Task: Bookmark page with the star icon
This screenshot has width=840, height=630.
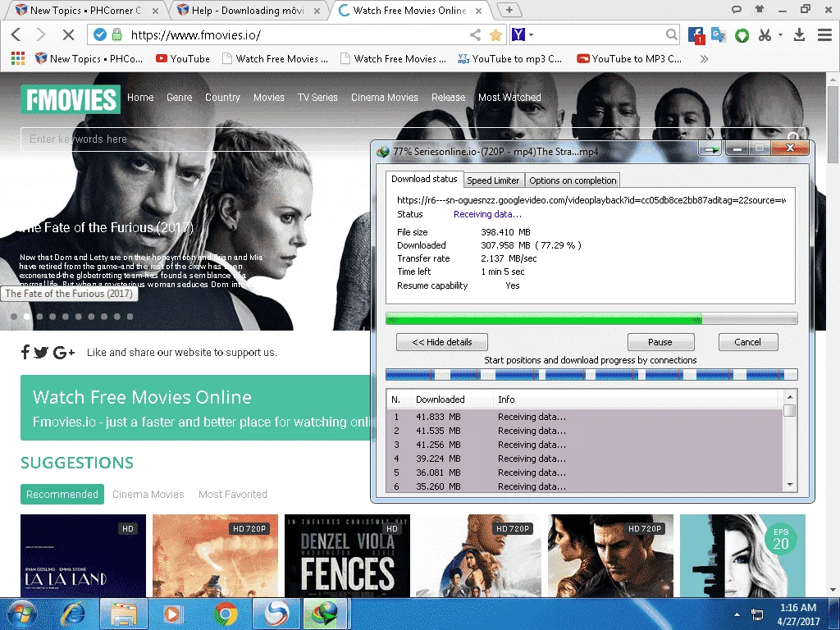Action: tap(495, 34)
